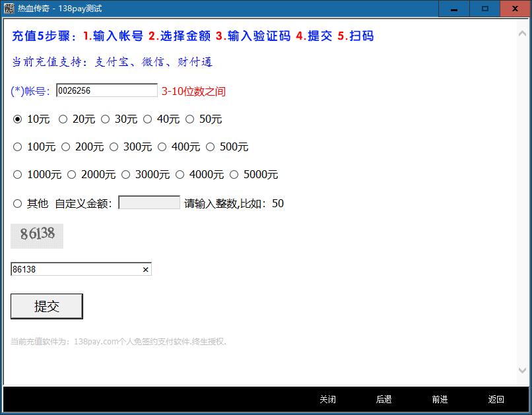Click the 当前充值支持 payment methods line
Image resolution: width=532 pixels, height=415 pixels.
coord(112,62)
